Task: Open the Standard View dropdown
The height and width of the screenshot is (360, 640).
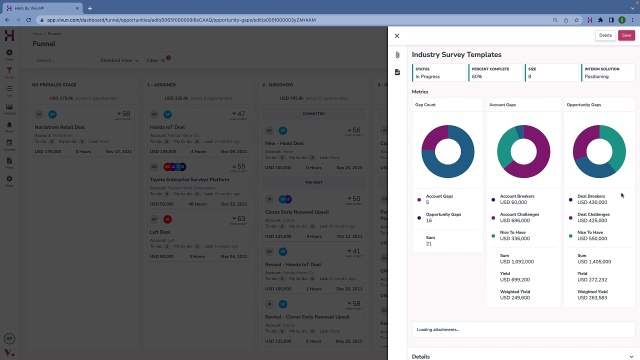Action: [x=119, y=60]
